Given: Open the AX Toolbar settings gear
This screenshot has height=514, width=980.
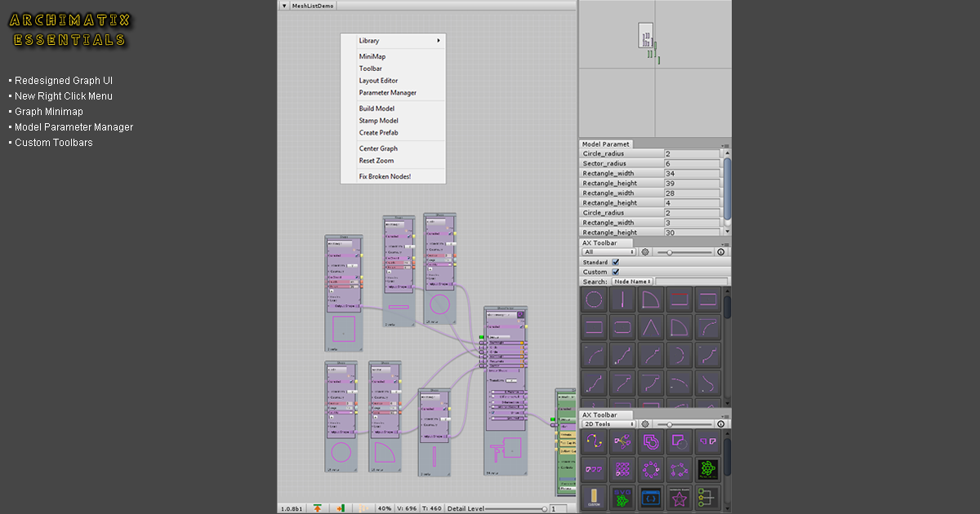Looking at the screenshot, I should [x=644, y=252].
